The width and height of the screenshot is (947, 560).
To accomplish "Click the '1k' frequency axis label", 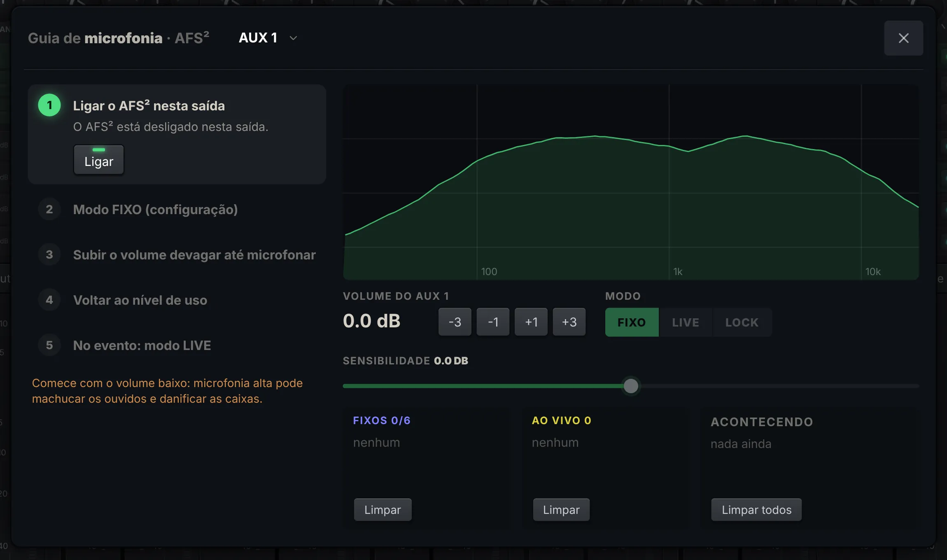I will [x=678, y=271].
